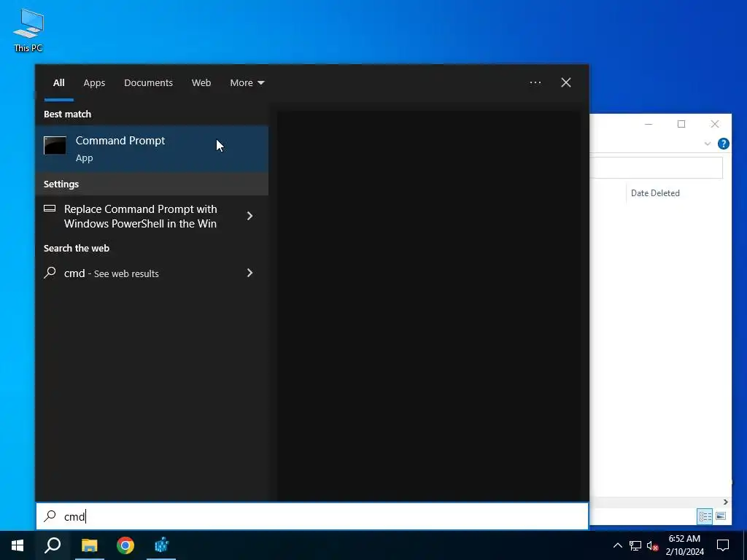Click the magnifier icon in search box

[x=50, y=516]
